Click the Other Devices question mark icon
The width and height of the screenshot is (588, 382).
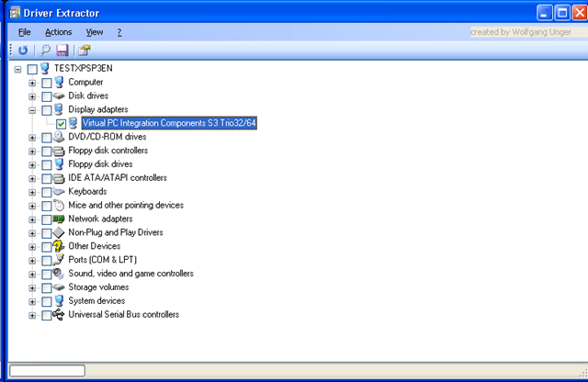click(59, 246)
